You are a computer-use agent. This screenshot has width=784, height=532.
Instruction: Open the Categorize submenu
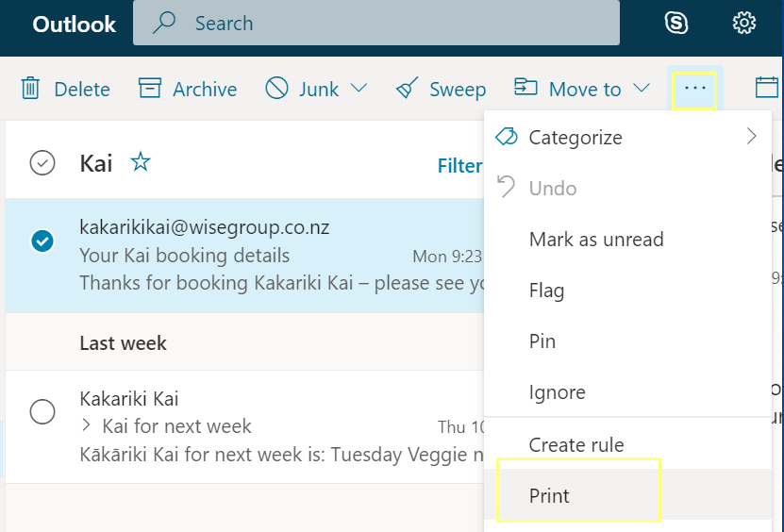627,137
